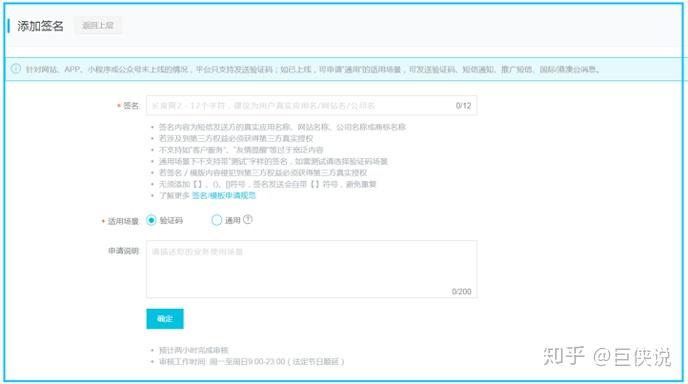Viewport: 688px width, 384px height.
Task: Select the 通用 radio option
Action: 216,220
